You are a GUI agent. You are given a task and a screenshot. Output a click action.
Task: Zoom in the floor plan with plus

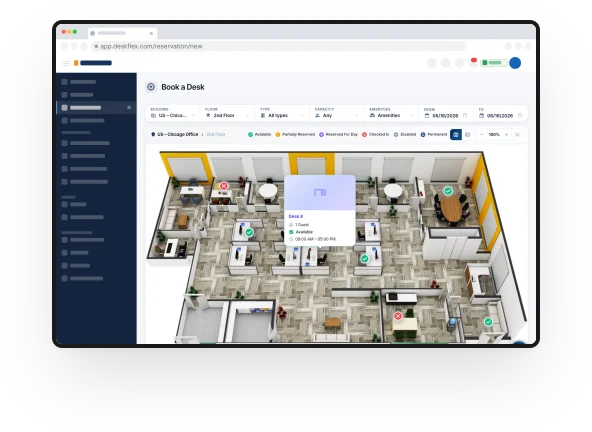506,134
